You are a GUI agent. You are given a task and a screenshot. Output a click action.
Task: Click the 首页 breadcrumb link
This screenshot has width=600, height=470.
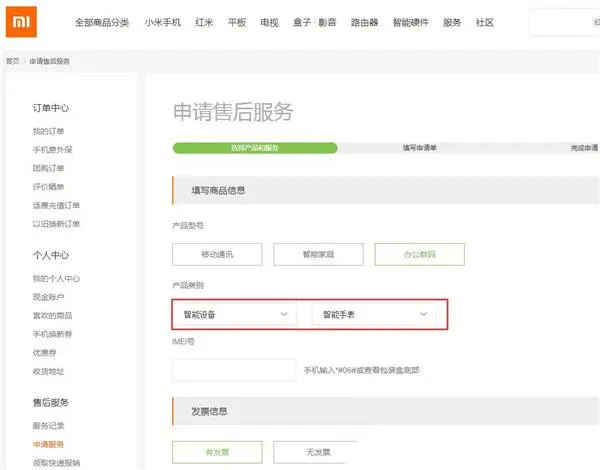click(x=12, y=61)
